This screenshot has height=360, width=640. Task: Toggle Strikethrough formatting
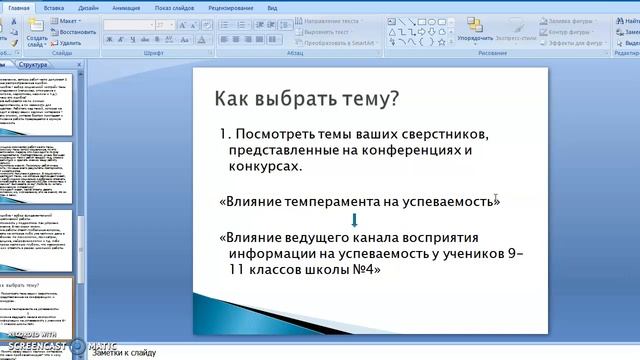point(145,40)
